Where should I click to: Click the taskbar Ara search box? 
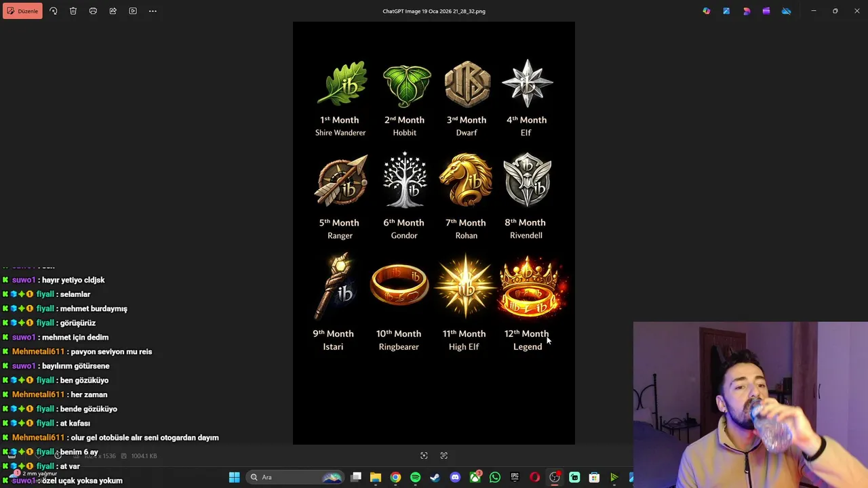pos(294,477)
